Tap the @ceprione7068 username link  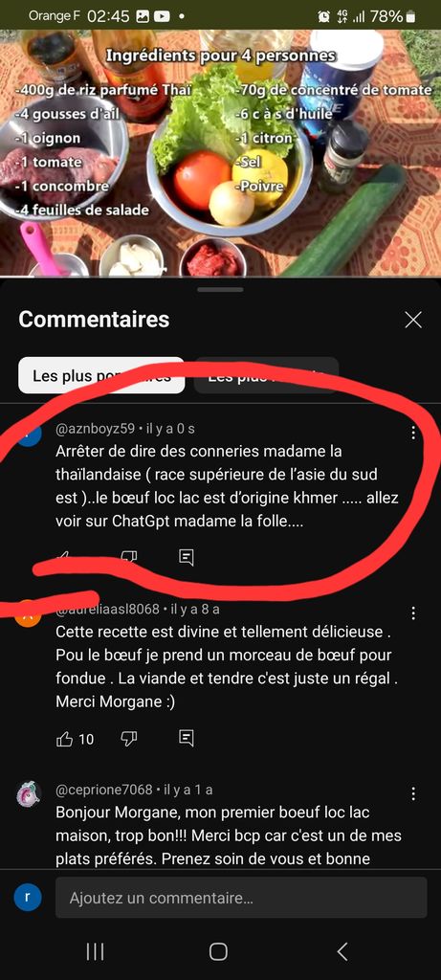104,790
